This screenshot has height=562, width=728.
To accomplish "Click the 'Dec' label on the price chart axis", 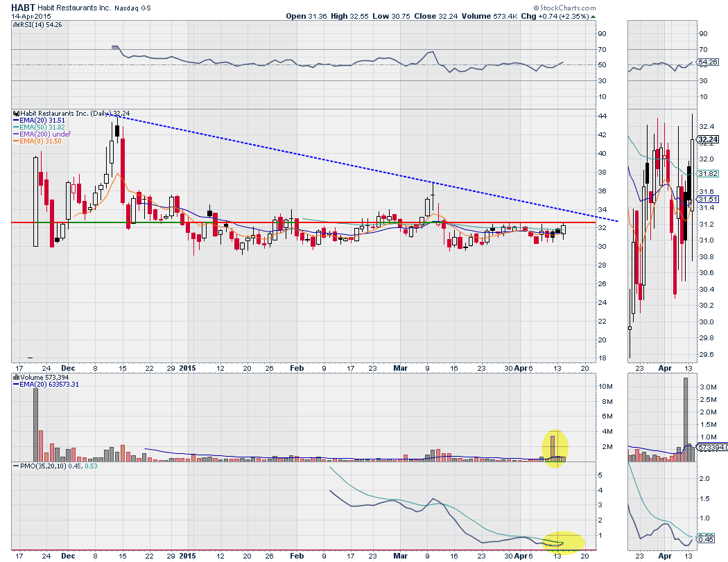I will pyautogui.click(x=68, y=368).
